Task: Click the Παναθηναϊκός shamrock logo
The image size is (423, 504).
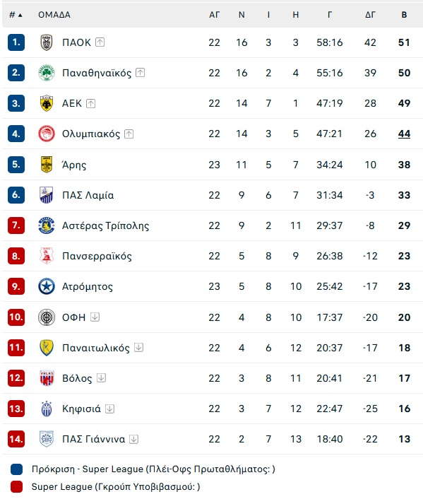Action: [x=47, y=73]
